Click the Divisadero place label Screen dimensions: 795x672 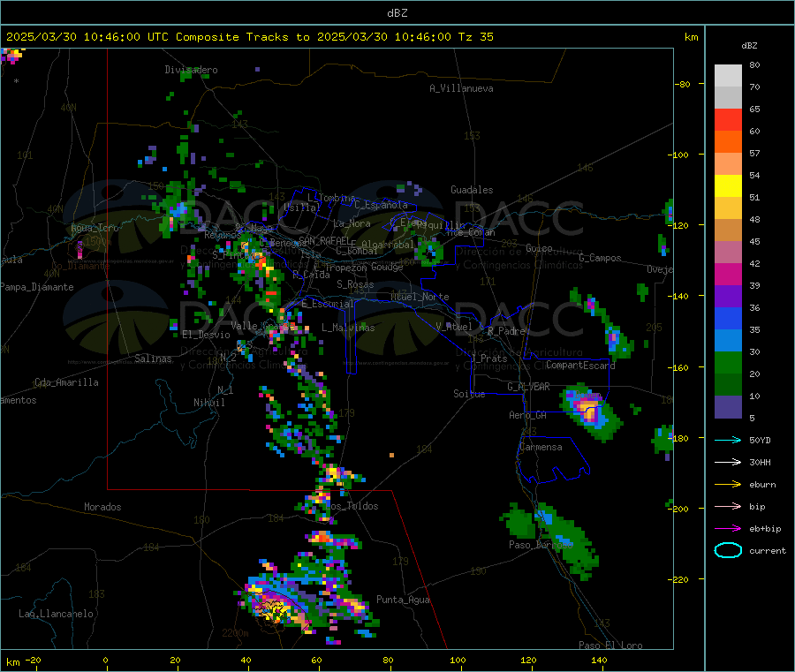point(191,70)
